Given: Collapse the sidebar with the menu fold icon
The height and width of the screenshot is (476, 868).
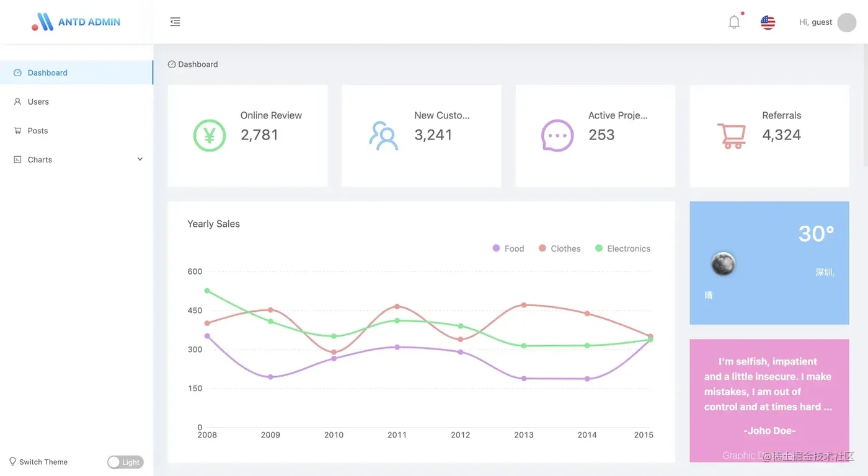Looking at the screenshot, I should click(x=175, y=22).
